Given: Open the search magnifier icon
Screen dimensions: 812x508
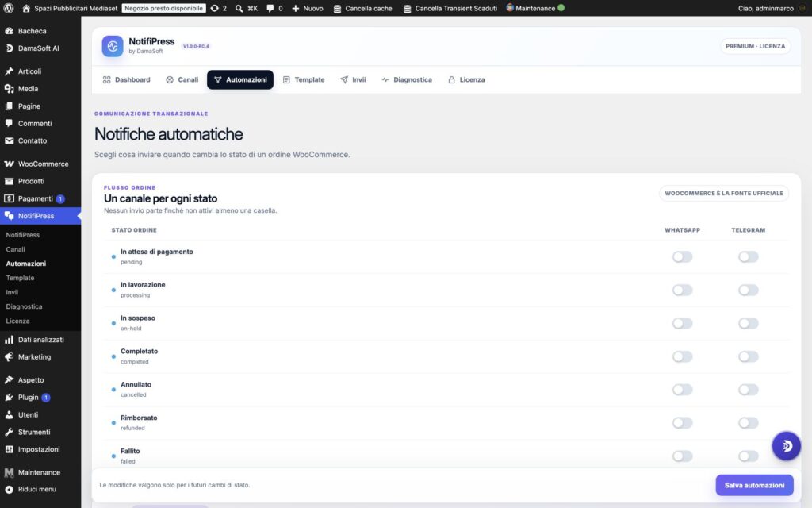Looking at the screenshot, I should coord(239,8).
